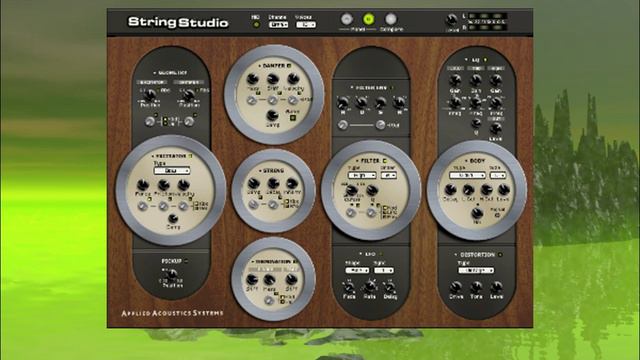Turn the Damper Mass knob
This screenshot has height=360, width=640.
click(253, 79)
